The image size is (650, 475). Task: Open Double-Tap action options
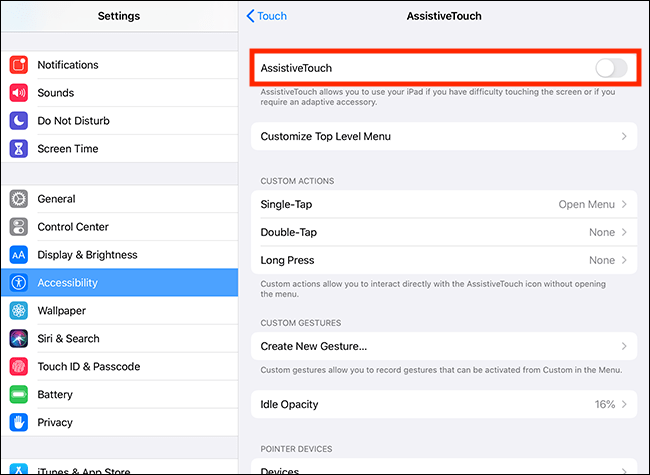(x=444, y=232)
